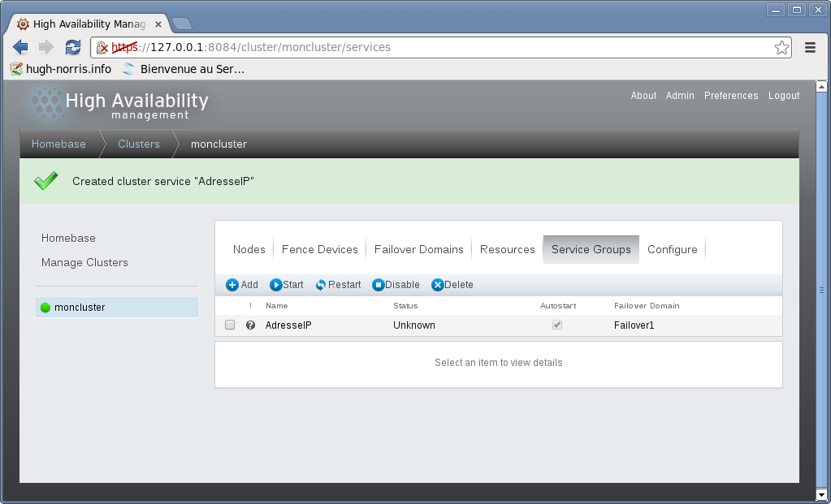This screenshot has width=831, height=504.
Task: Start the selected service
Action: point(287,285)
